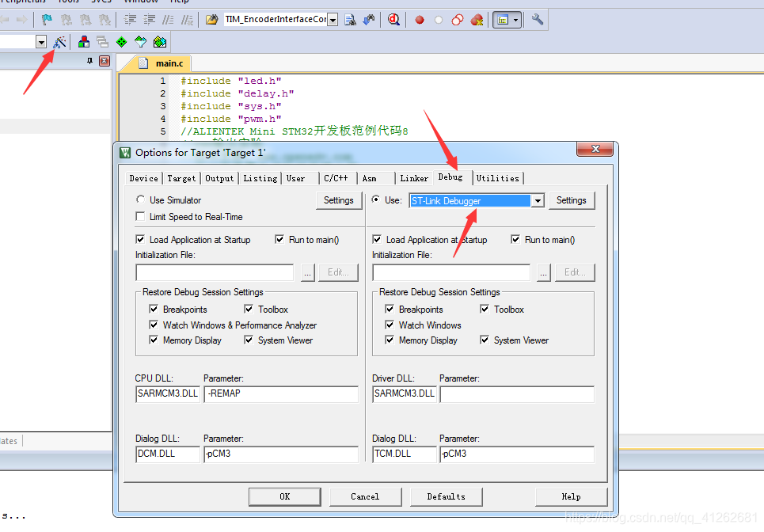Expand the TIM_EncoderInterfaceCon find dropdown
This screenshot has width=764, height=532.
(333, 20)
